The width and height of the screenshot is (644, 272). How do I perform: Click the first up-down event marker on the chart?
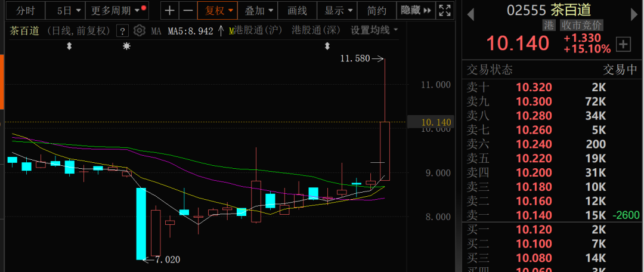pos(69,47)
